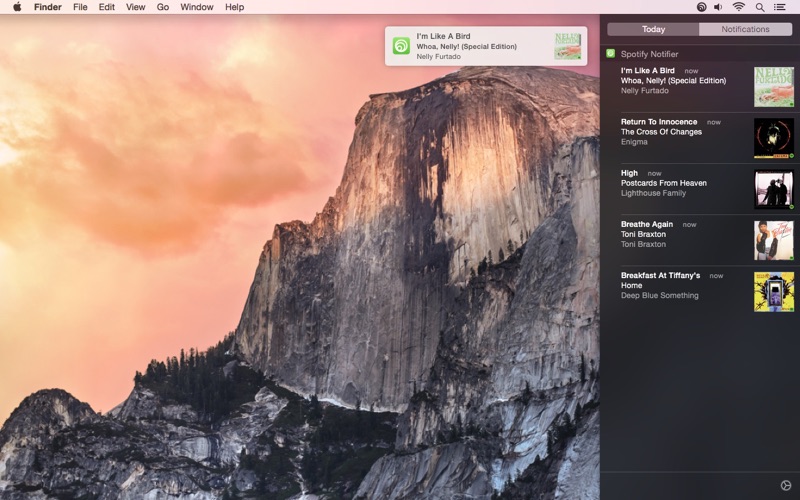800x500 pixels.
Task: Open The Cross Of Changes album cover
Action: pyautogui.click(x=774, y=138)
